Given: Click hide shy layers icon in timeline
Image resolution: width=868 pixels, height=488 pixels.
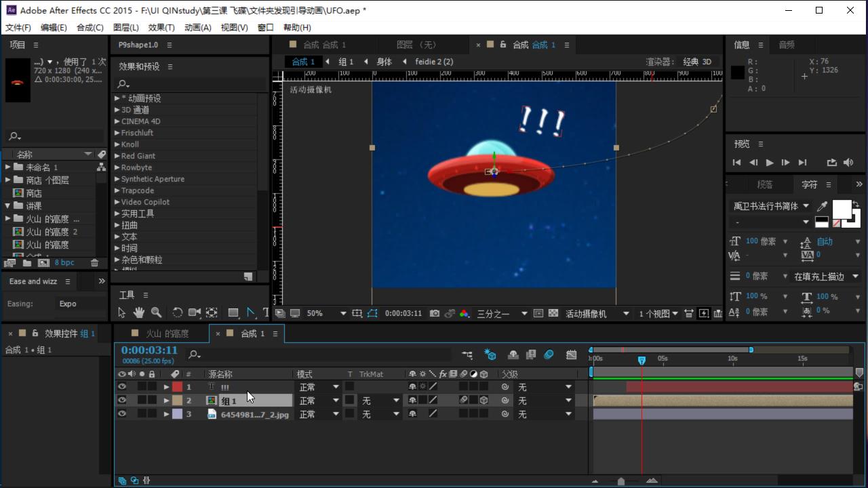Looking at the screenshot, I should tap(513, 354).
